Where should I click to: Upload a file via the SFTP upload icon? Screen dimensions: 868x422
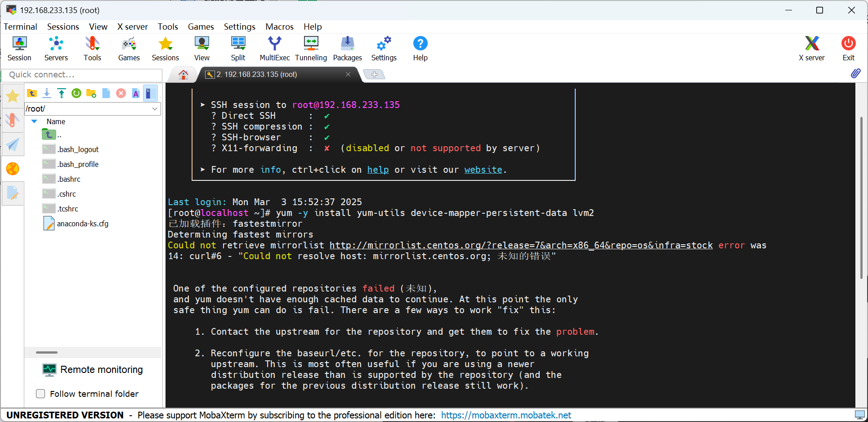click(62, 93)
